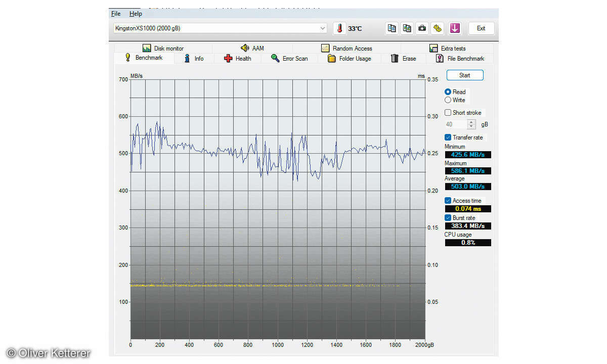Screen dimensions: 607x364
Task: Uncheck the Access time checkbox
Action: [448, 201]
